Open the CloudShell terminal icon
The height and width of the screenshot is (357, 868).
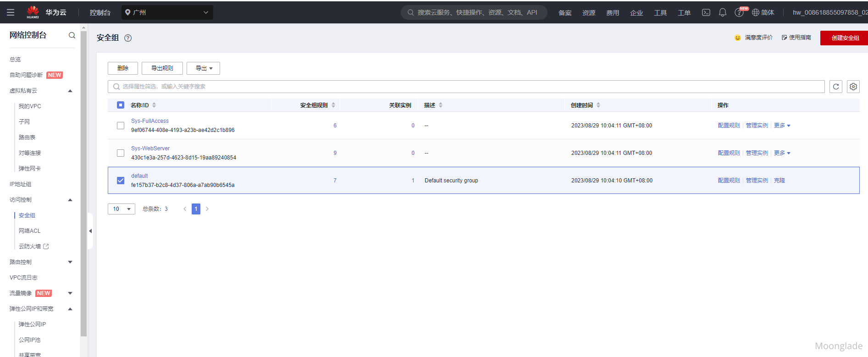[706, 12]
